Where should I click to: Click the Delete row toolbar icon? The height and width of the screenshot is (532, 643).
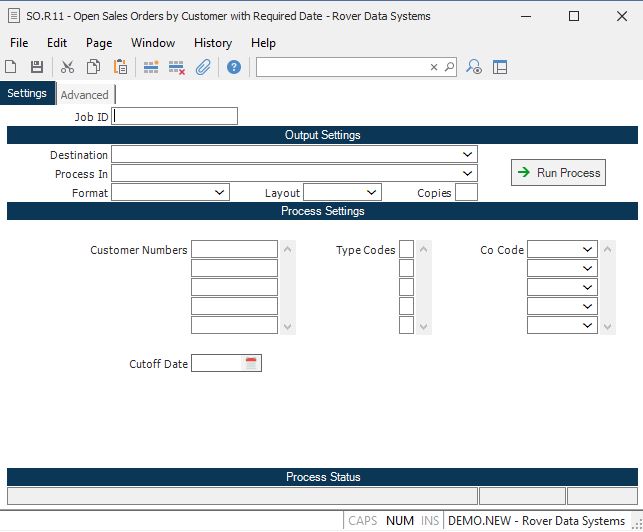(177, 67)
